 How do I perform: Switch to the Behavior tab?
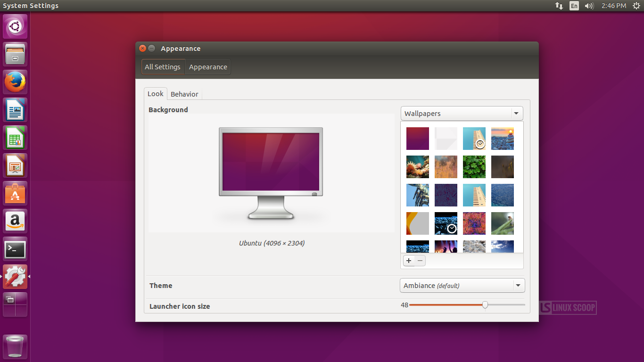(184, 94)
